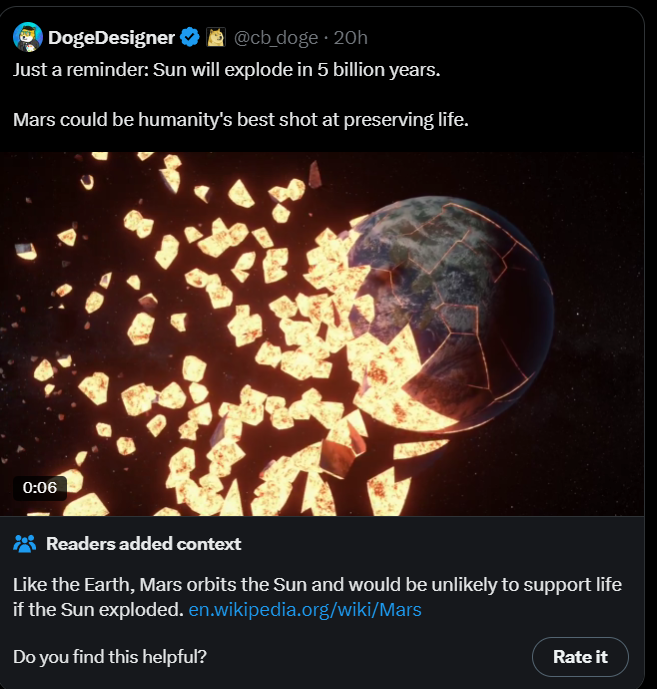Open the en.wikipedia.org/wiki/Mars link
The width and height of the screenshot is (657, 689).
click(305, 609)
